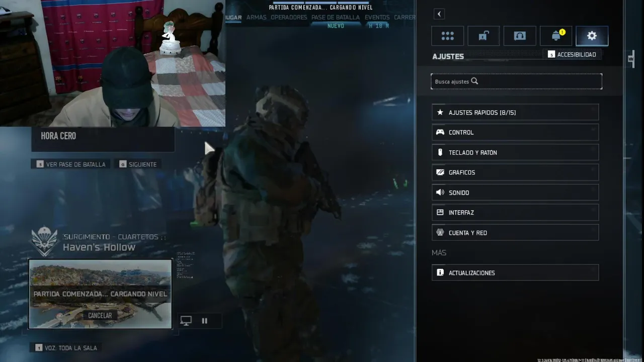Cancel the match loading with Cancelar
The width and height of the screenshot is (644, 362).
[100, 315]
